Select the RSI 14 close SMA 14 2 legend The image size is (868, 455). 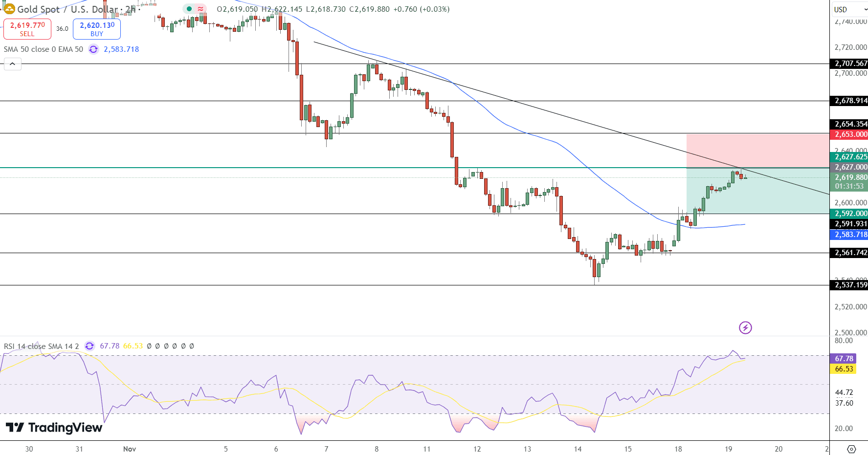tap(42, 346)
